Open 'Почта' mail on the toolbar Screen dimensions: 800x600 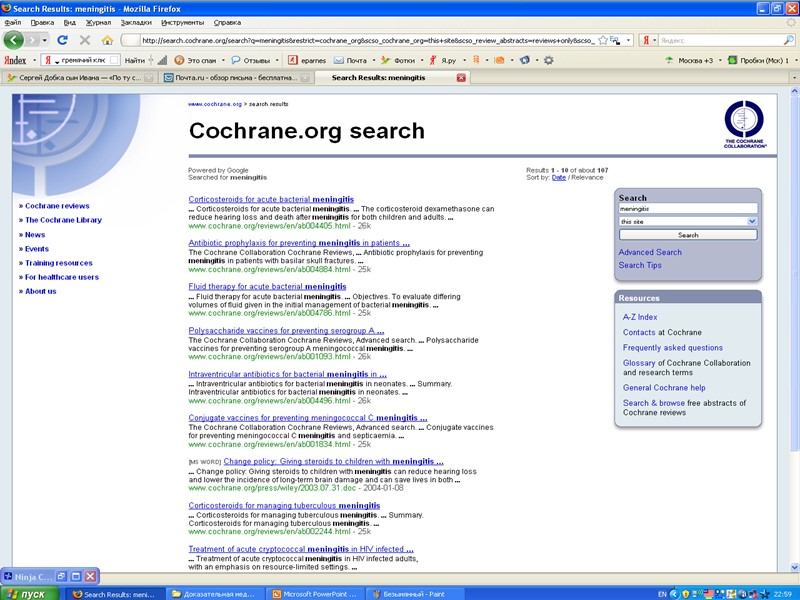(350, 60)
